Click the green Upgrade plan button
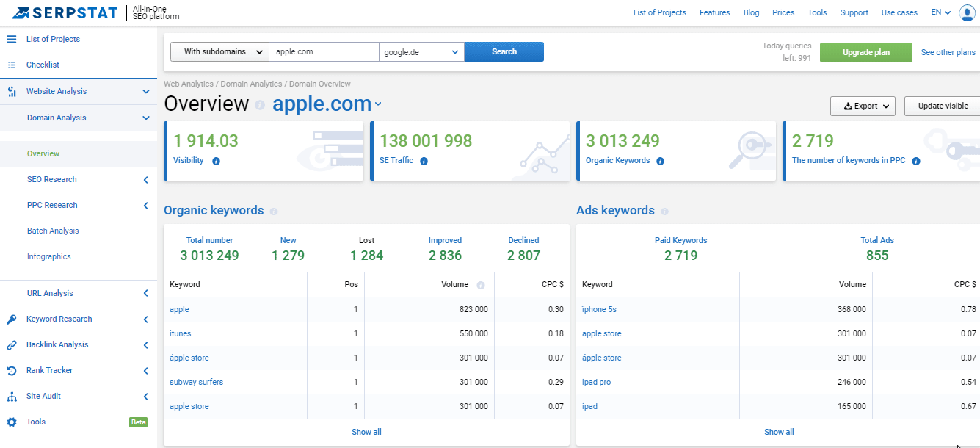Screen dimensions: 980x448 866,52
